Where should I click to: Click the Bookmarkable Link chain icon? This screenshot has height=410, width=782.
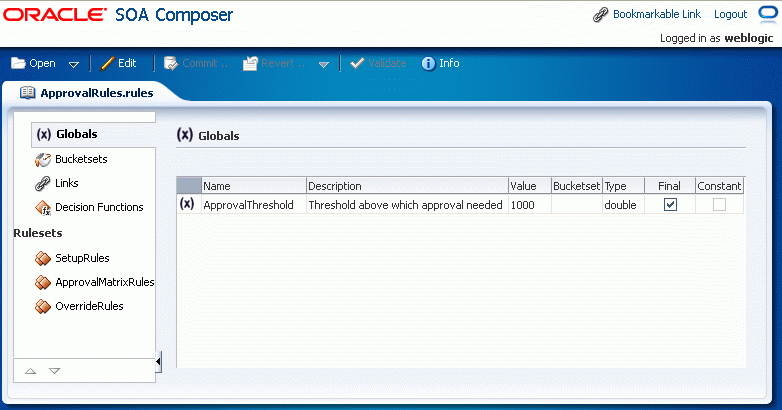coord(600,15)
